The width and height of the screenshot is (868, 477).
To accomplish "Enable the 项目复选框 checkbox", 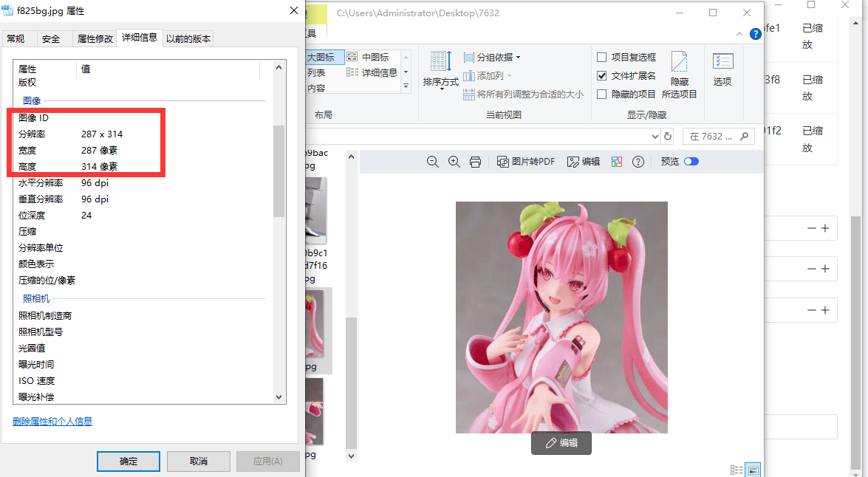I will coord(602,57).
